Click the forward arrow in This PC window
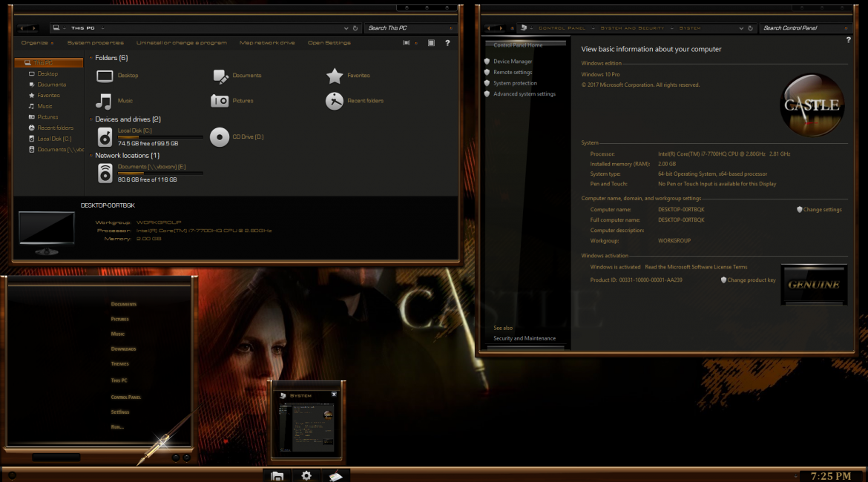Screen dimensions: 868x482 (34, 28)
